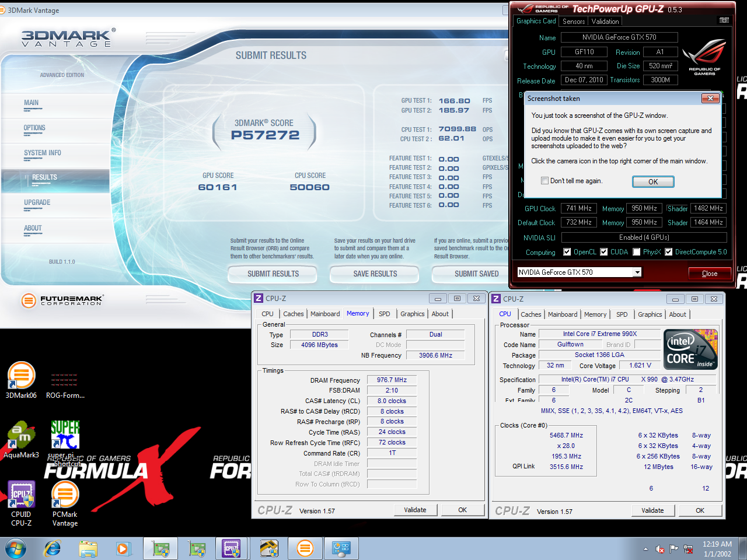Click the taskbar clock showing 12:19 AM
This screenshot has height=560, width=747.
(717, 549)
